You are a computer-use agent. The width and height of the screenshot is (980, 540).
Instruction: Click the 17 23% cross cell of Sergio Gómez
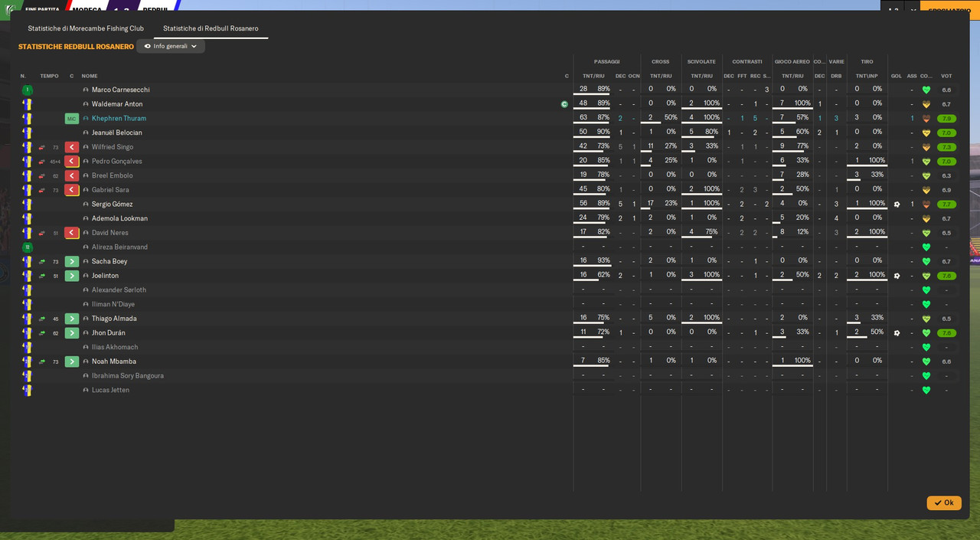661,204
